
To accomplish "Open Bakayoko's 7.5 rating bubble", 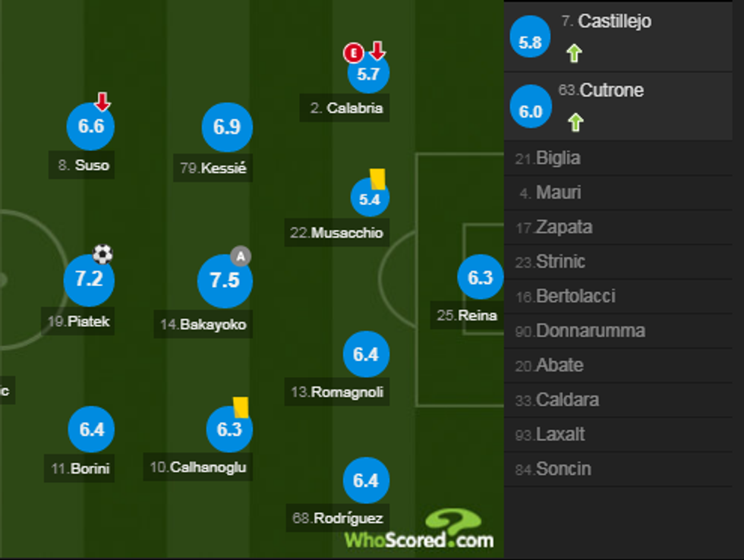I will tap(225, 281).
